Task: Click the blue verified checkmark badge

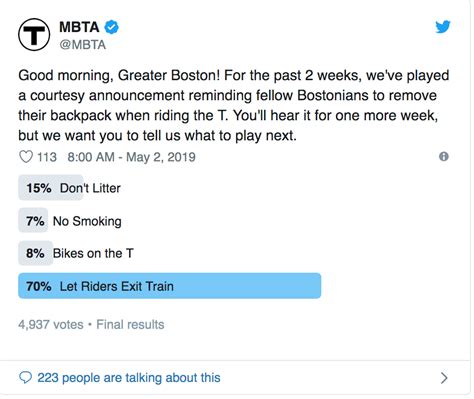Action: [112, 27]
